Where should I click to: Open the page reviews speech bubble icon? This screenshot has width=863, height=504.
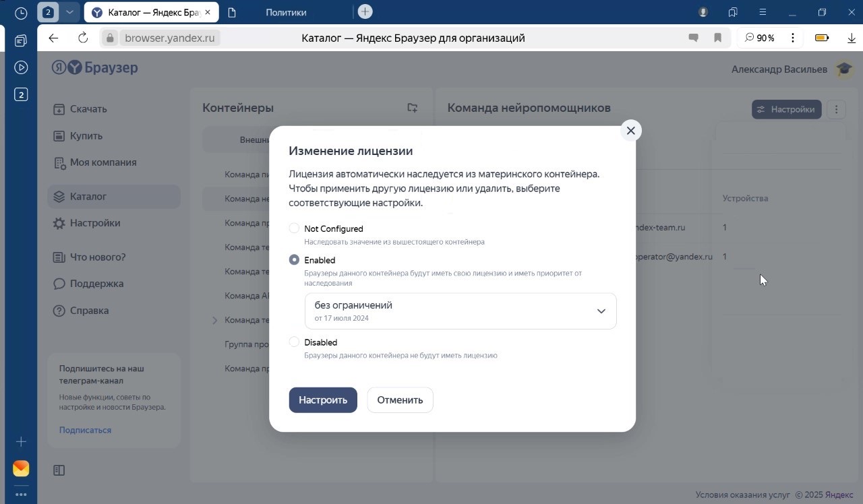click(693, 38)
